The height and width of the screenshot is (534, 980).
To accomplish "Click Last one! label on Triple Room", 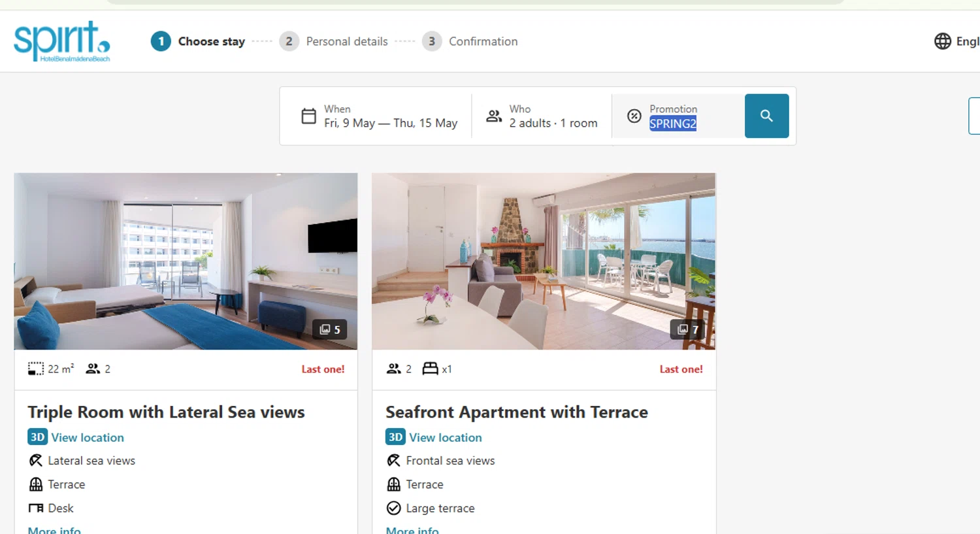I will point(323,369).
